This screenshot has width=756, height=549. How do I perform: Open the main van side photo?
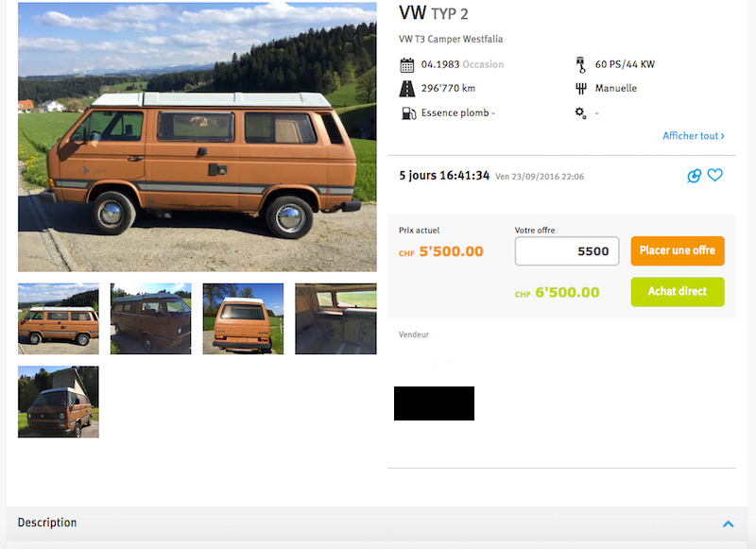[x=198, y=137]
